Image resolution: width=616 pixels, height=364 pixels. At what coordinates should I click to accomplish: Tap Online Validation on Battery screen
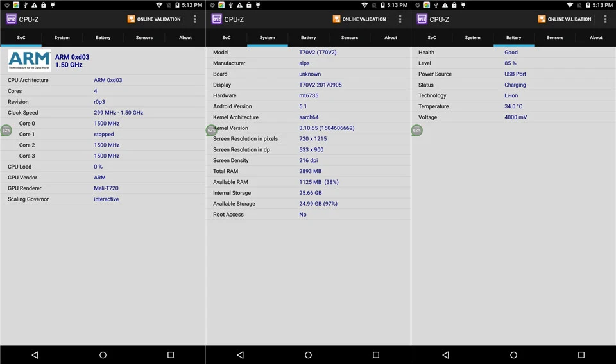pyautogui.click(x=565, y=19)
